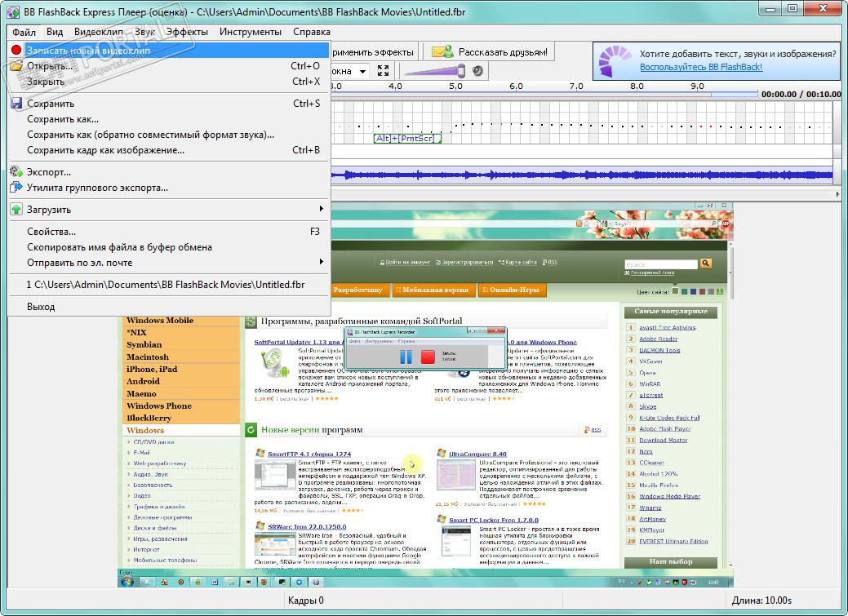Click the Длина: 10.00s status text

click(761, 600)
